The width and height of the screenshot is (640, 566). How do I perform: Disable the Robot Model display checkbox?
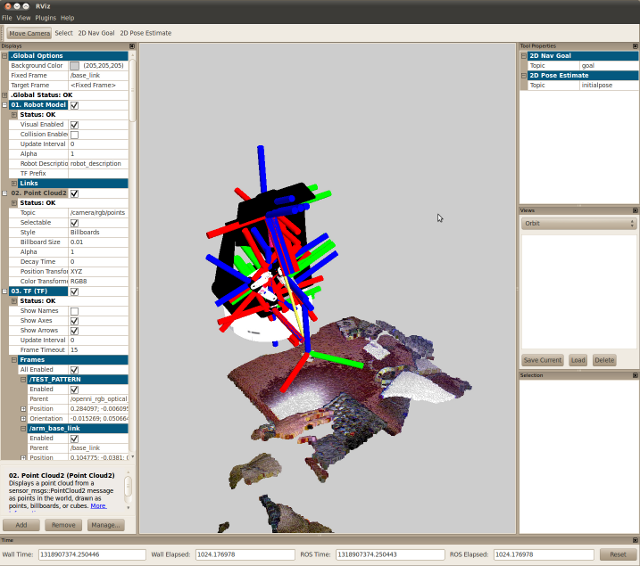coord(74,105)
